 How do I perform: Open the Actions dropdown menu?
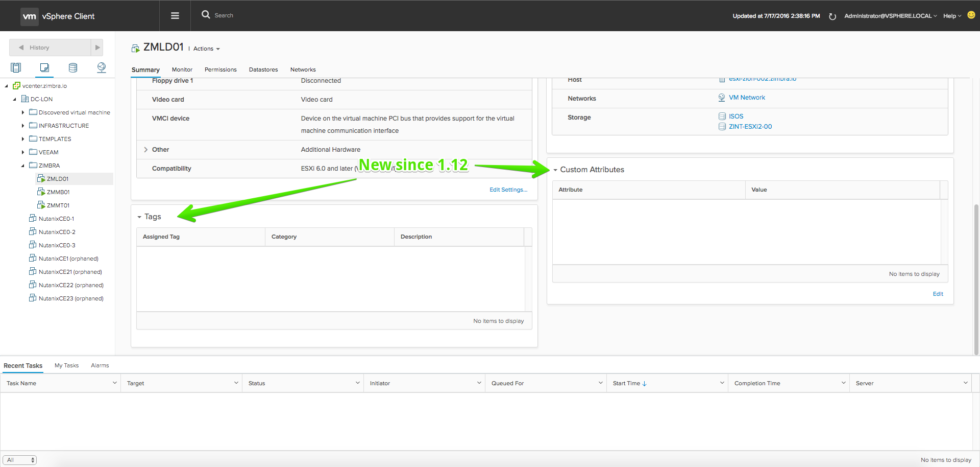pos(207,49)
